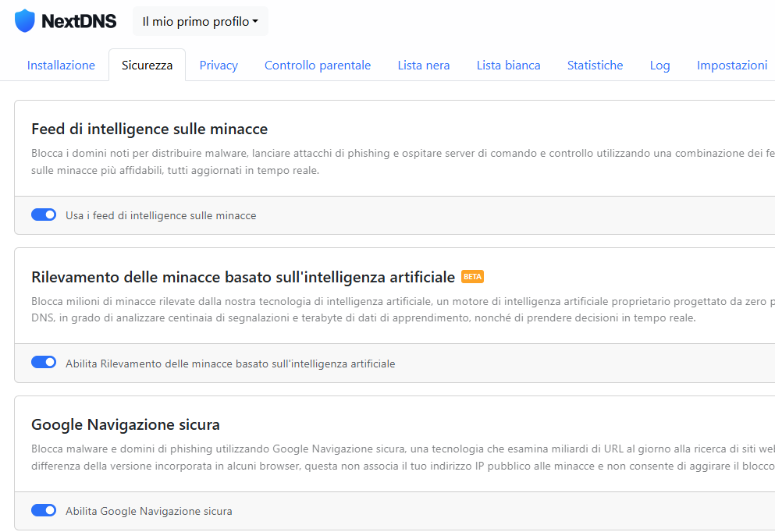Select the Sicurezza tab
775x532 pixels.
(x=148, y=66)
